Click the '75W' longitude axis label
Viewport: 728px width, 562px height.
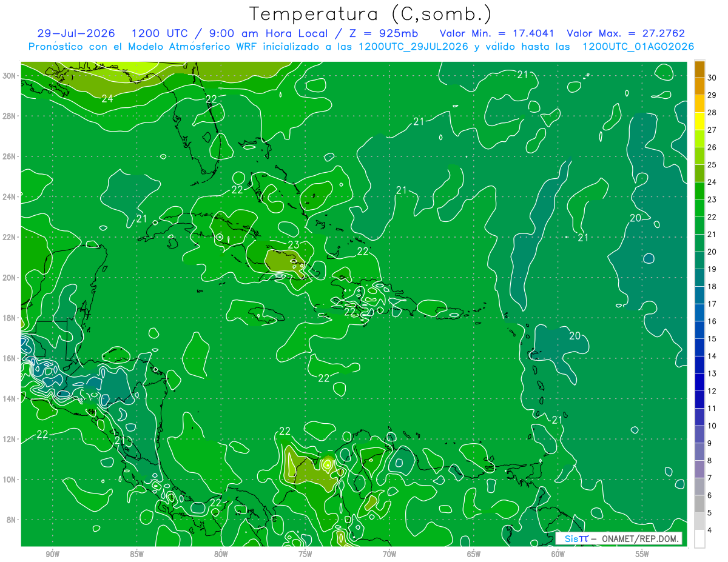click(x=306, y=554)
